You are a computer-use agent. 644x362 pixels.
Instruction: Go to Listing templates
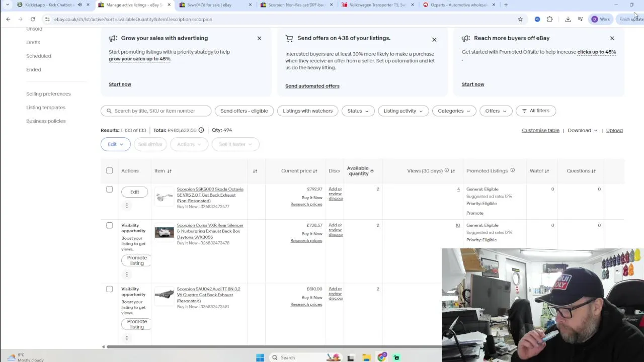46,107
